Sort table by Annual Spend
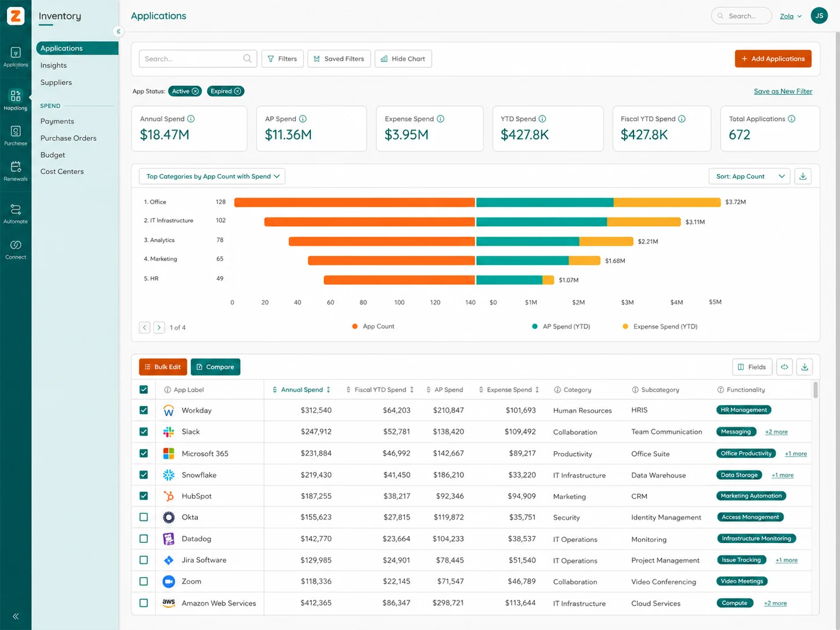This screenshot has height=630, width=840. 302,390
